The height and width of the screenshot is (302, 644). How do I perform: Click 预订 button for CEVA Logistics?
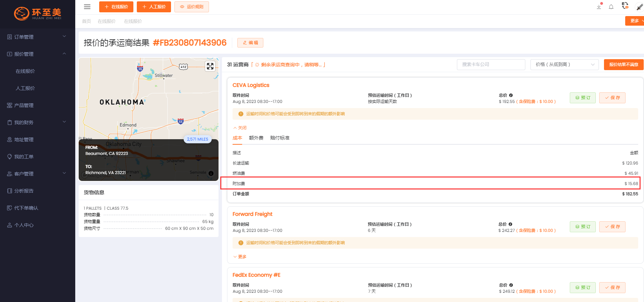582,98
